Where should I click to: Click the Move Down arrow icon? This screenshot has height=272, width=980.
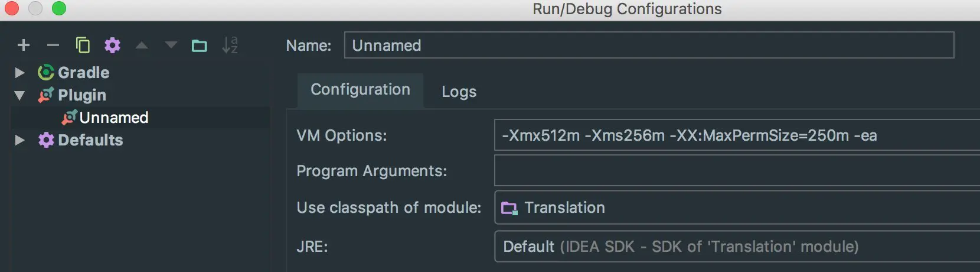[171, 46]
